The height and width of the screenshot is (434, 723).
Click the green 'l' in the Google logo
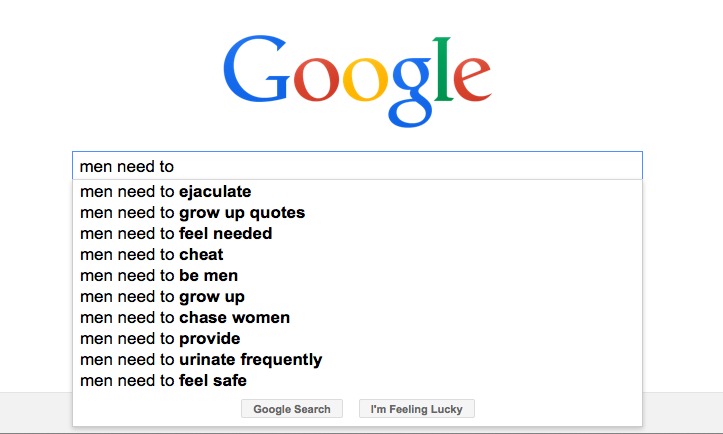[x=443, y=69]
